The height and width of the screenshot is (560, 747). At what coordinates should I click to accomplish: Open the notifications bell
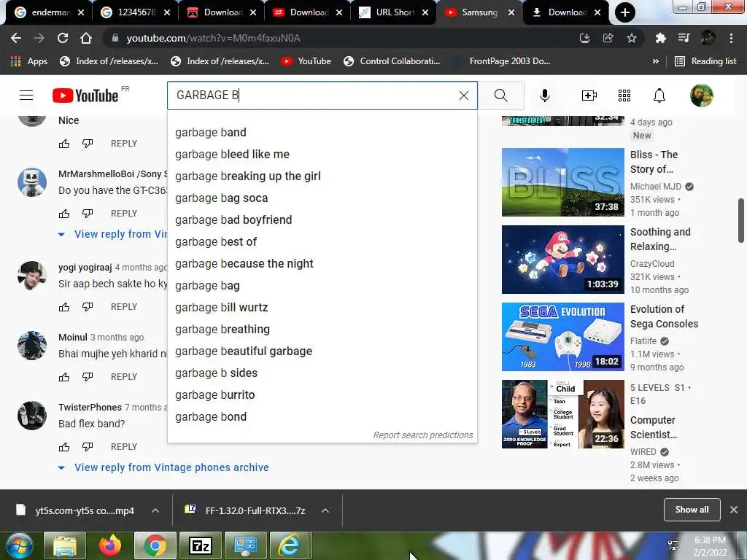pos(659,96)
